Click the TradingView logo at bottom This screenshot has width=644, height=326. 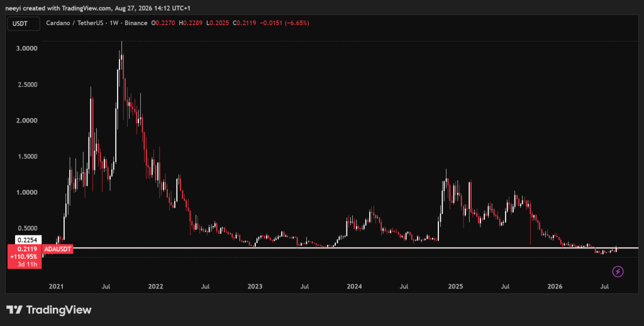[x=49, y=310]
